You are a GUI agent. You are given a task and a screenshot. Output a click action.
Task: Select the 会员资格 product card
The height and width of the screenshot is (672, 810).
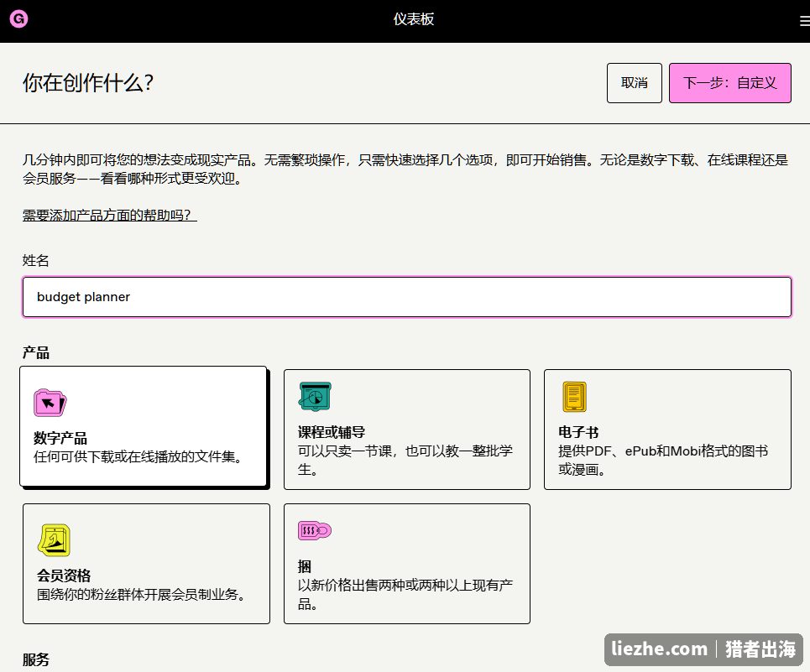[146, 564]
